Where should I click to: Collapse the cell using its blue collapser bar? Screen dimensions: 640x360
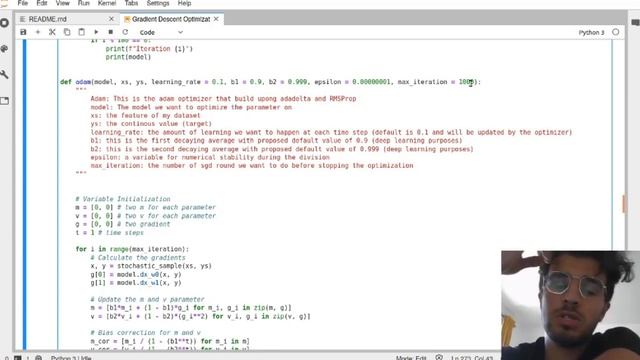click(x=24, y=195)
